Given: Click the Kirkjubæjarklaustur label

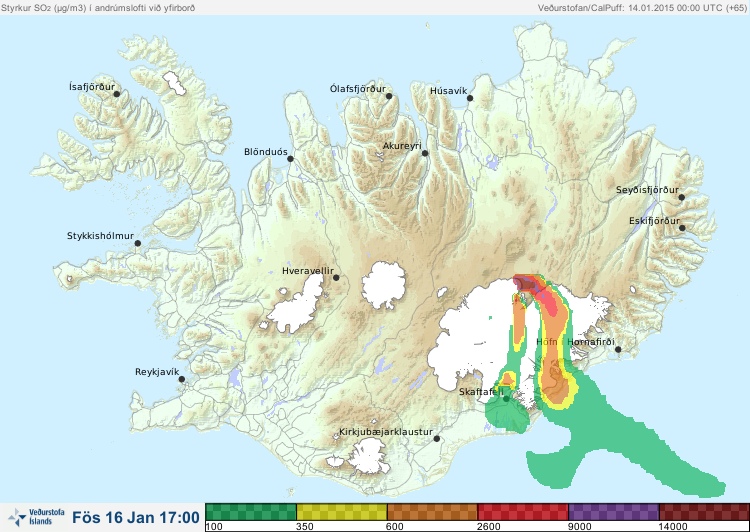Looking at the screenshot, I should [x=386, y=432].
